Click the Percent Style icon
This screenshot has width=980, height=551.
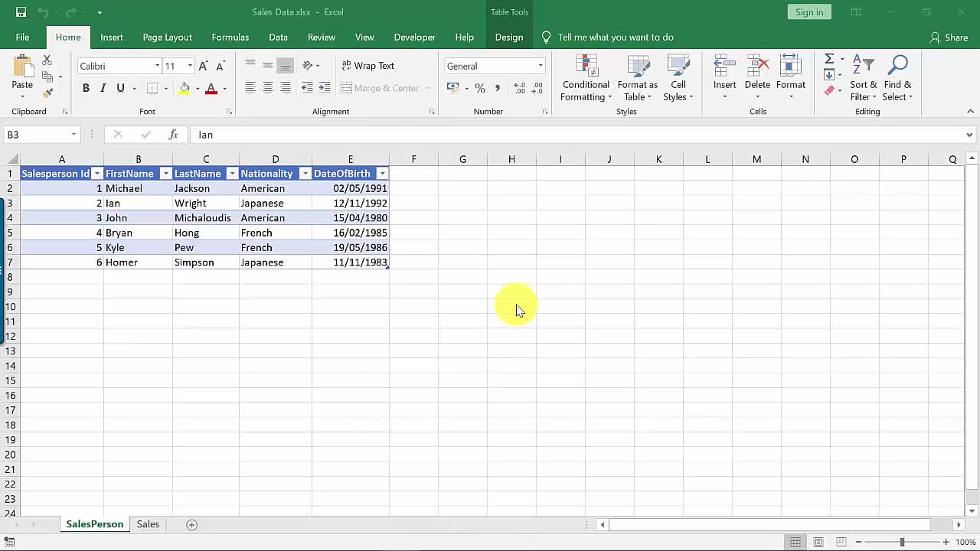[x=480, y=89]
